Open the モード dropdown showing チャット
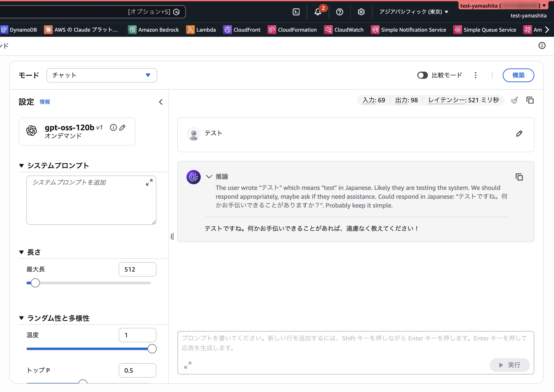This screenshot has width=554, height=392. click(x=102, y=75)
